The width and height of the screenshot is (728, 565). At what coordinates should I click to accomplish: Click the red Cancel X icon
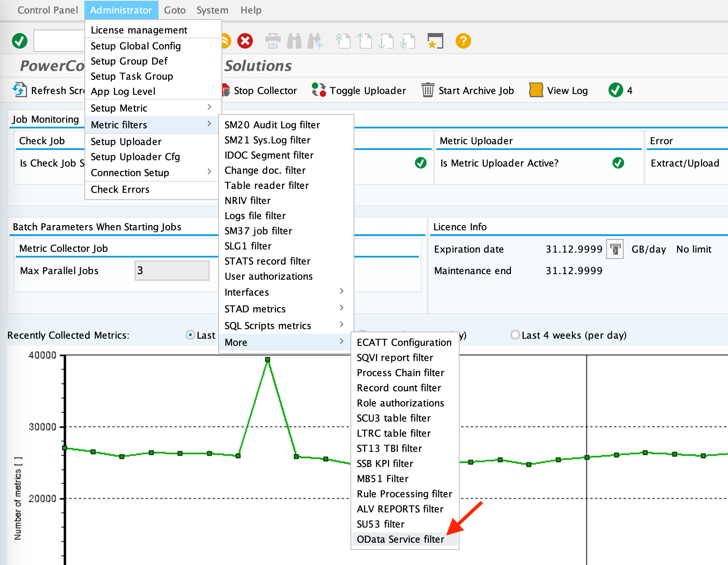click(x=245, y=41)
